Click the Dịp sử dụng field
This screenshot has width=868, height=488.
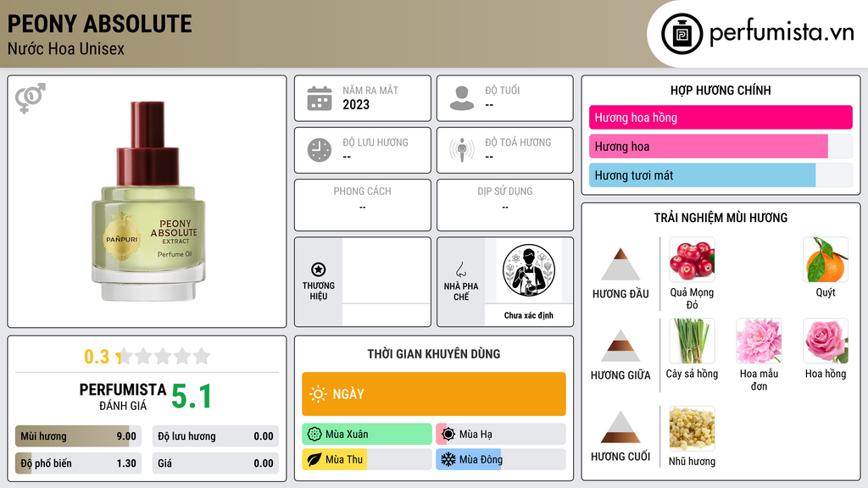click(x=505, y=205)
